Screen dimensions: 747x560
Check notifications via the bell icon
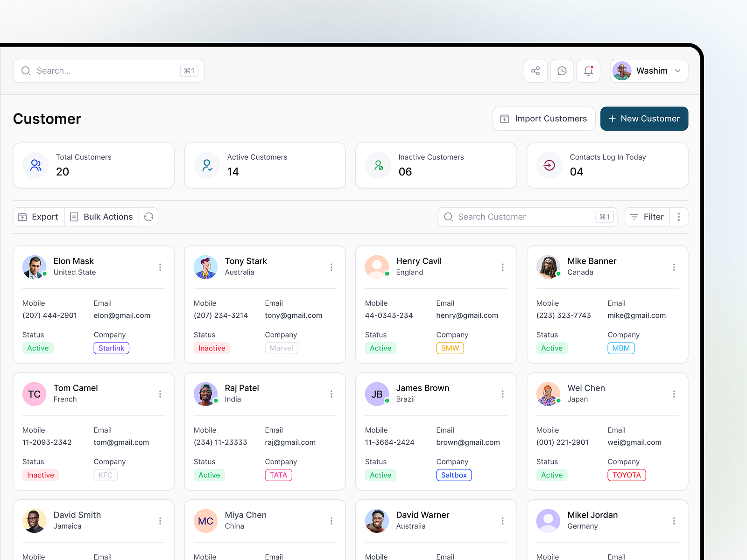[588, 70]
